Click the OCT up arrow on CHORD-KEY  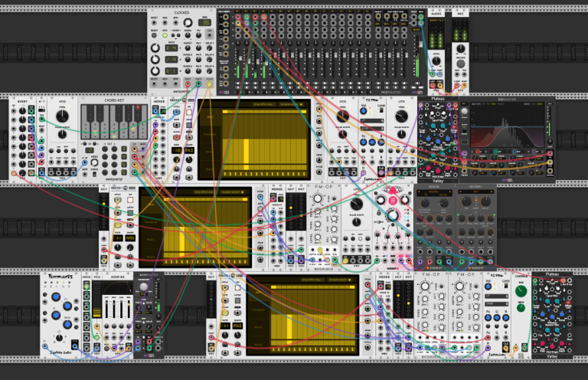click(x=115, y=144)
